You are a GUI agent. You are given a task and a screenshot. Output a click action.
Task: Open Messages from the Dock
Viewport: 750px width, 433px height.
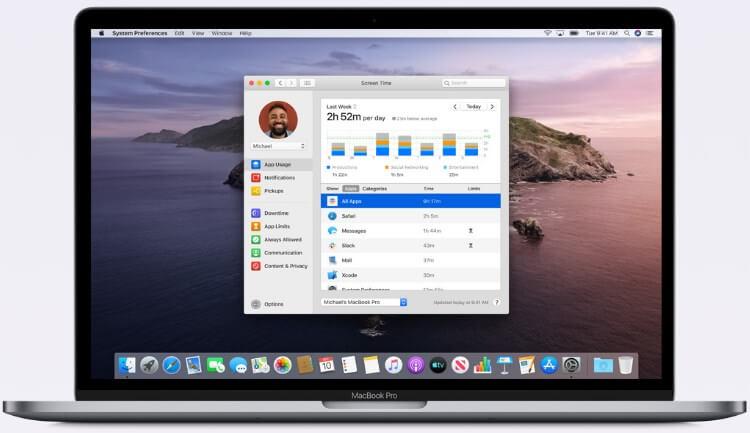coord(238,366)
